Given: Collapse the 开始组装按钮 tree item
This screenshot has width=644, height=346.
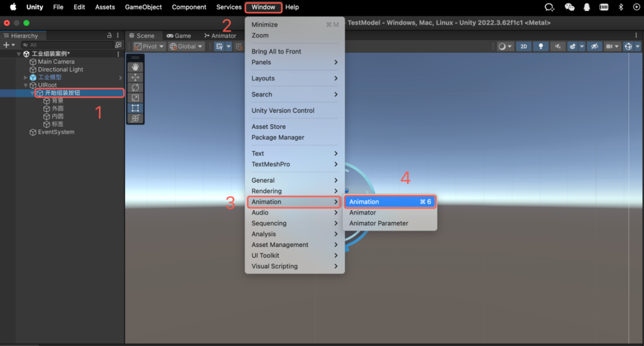Looking at the screenshot, I should (x=33, y=93).
